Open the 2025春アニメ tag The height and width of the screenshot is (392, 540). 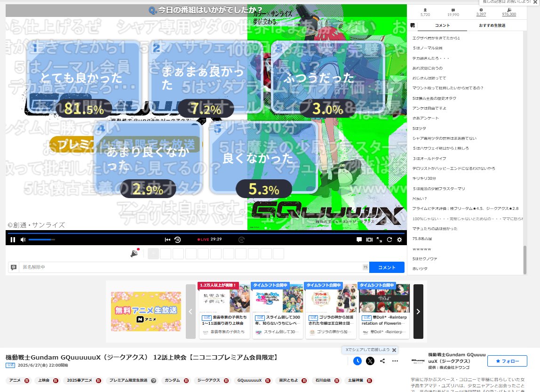pos(79,380)
